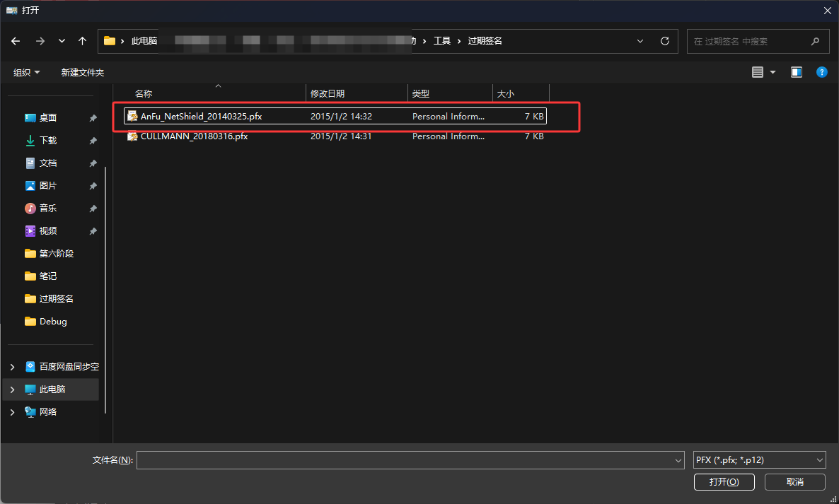
Task: Click the pin icon next to 下载
Action: click(93, 141)
